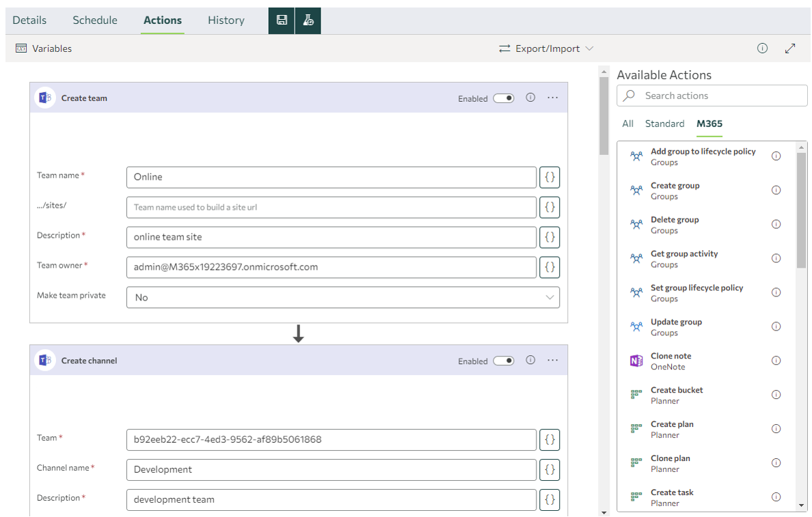Click the .../sites/ url field
Image resolution: width=812 pixels, height=517 pixels.
point(331,207)
